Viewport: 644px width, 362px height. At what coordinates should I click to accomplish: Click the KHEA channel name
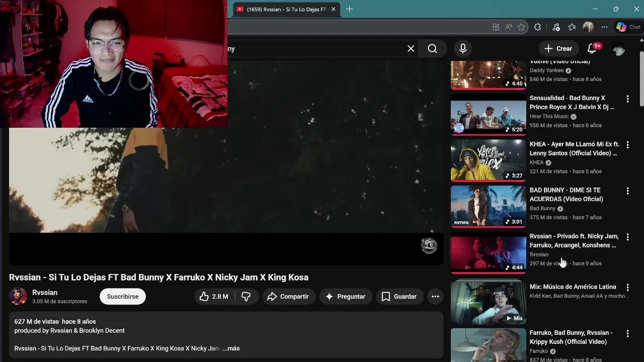click(536, 162)
